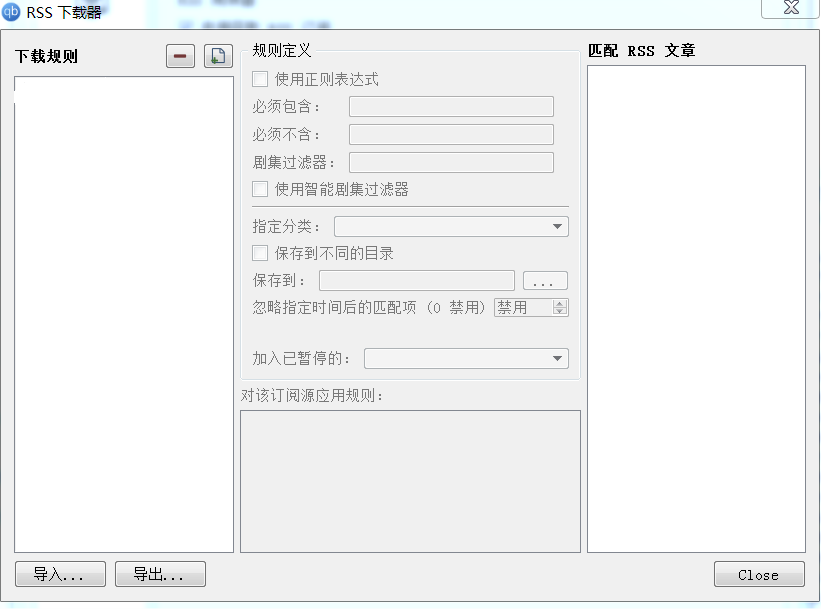Toggle 使用智能剧集过滤器 checkbox
Image resolution: width=821 pixels, height=609 pixels.
tap(260, 189)
